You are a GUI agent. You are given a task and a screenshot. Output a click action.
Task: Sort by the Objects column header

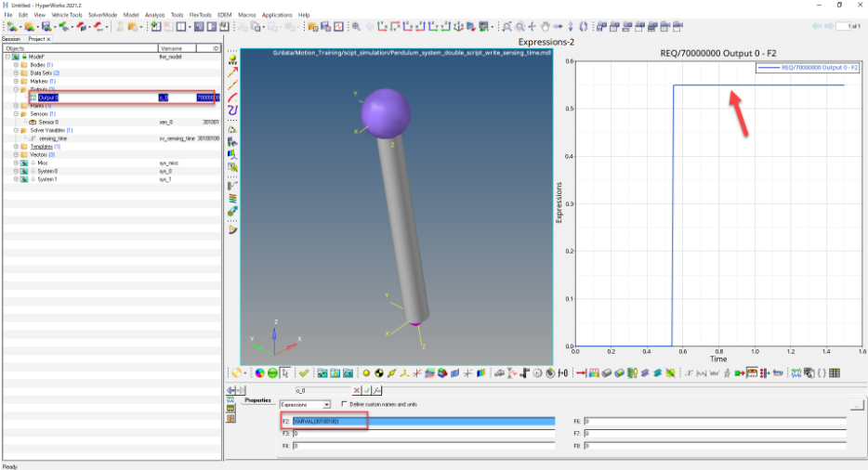click(80, 48)
